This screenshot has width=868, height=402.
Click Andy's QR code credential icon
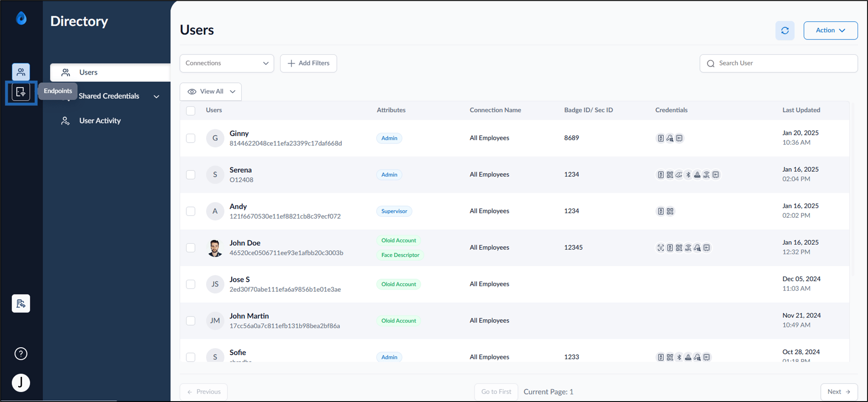(670, 211)
